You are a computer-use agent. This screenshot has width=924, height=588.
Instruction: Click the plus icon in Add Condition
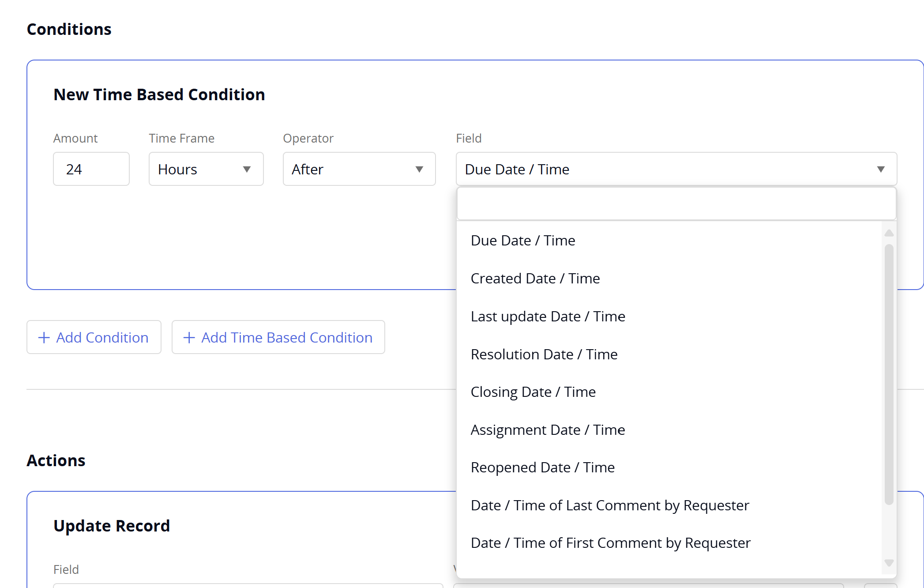point(44,338)
